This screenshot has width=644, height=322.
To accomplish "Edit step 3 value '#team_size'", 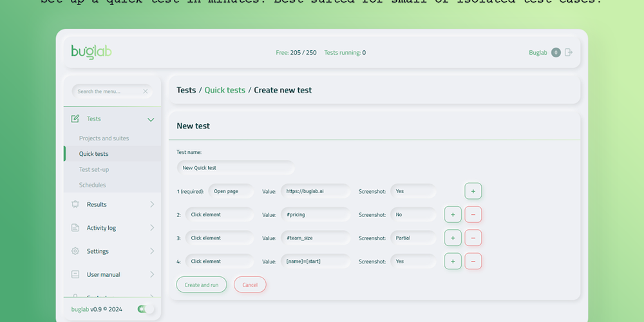I will pos(316,238).
